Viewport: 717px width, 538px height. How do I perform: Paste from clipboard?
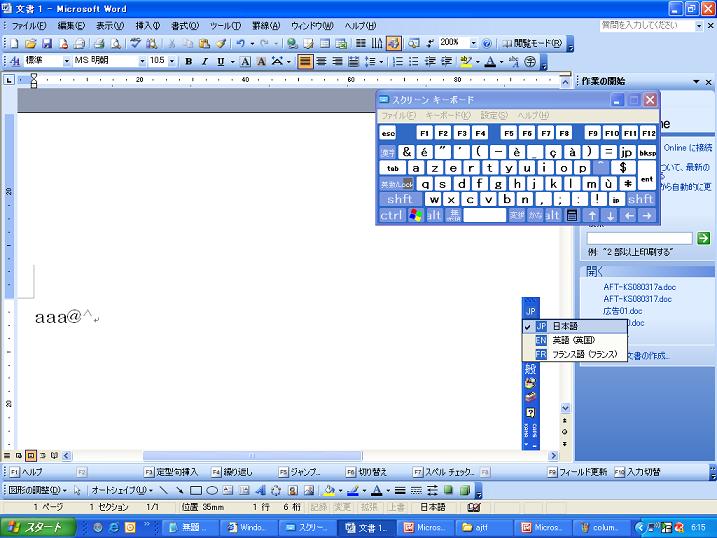pos(204,43)
